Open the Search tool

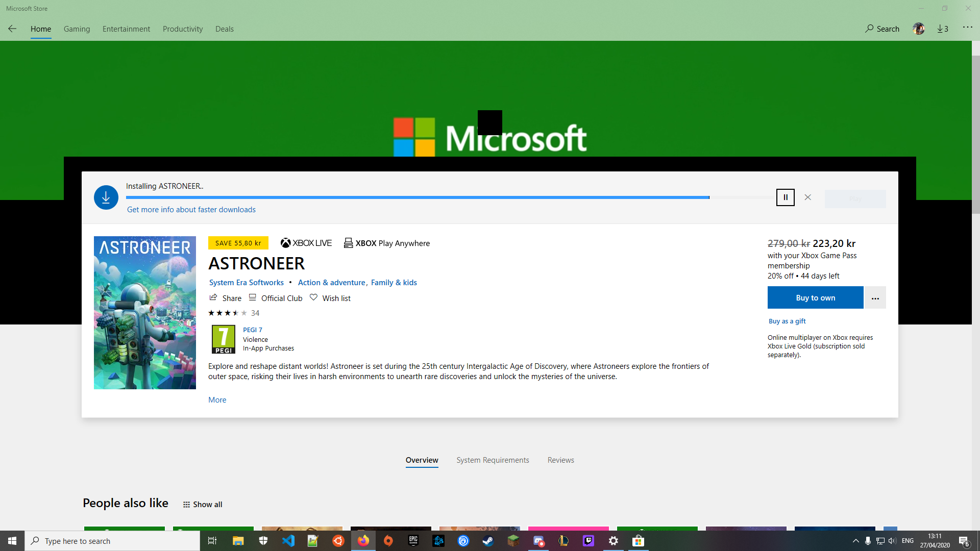(x=882, y=29)
